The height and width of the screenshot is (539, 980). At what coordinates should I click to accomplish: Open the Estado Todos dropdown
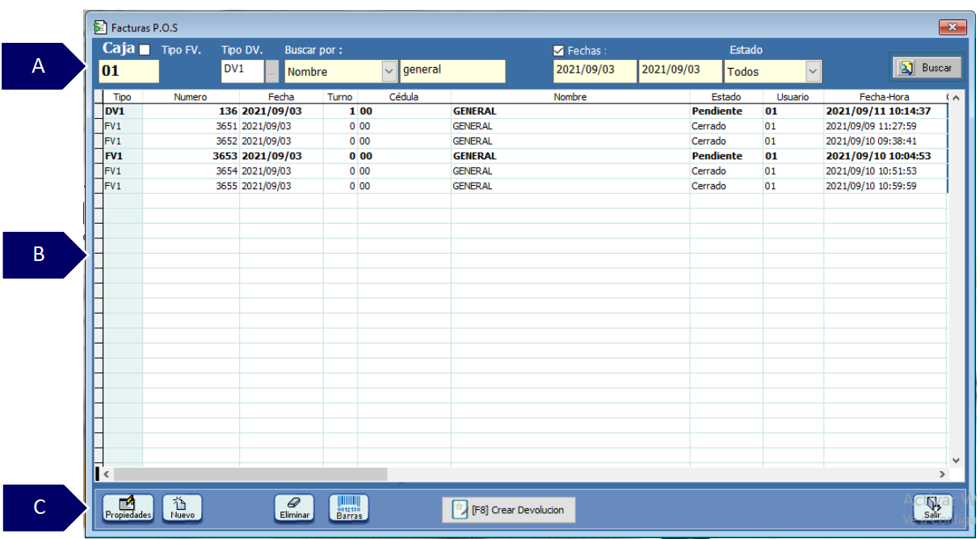coord(813,71)
